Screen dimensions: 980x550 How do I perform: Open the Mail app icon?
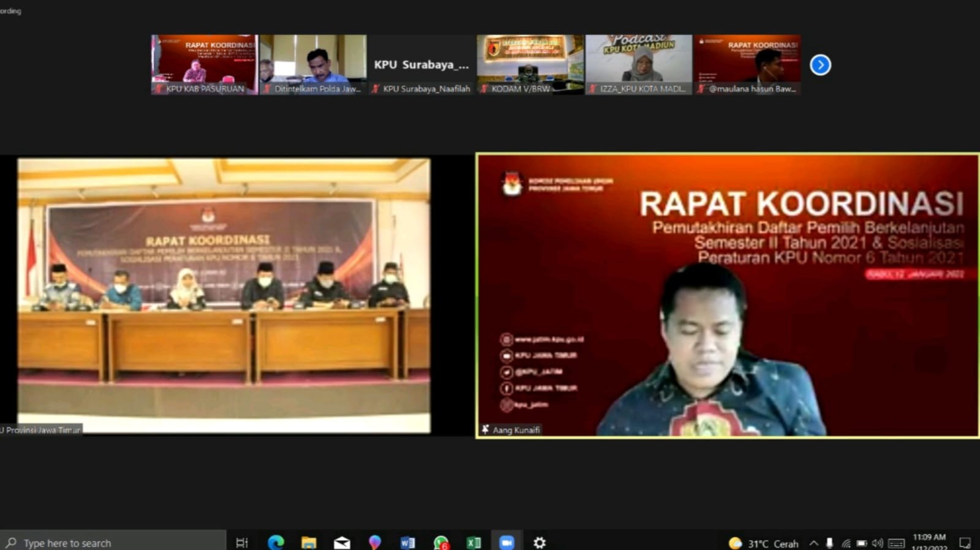coord(342,543)
